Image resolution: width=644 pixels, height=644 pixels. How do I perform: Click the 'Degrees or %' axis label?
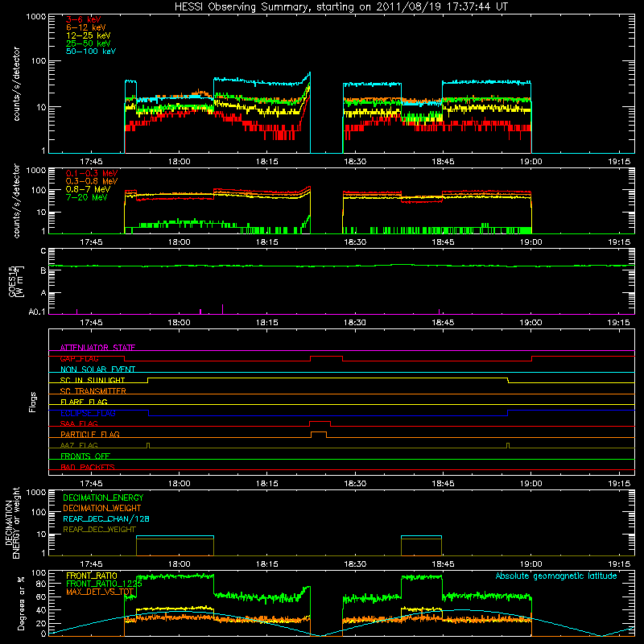tap(21, 604)
